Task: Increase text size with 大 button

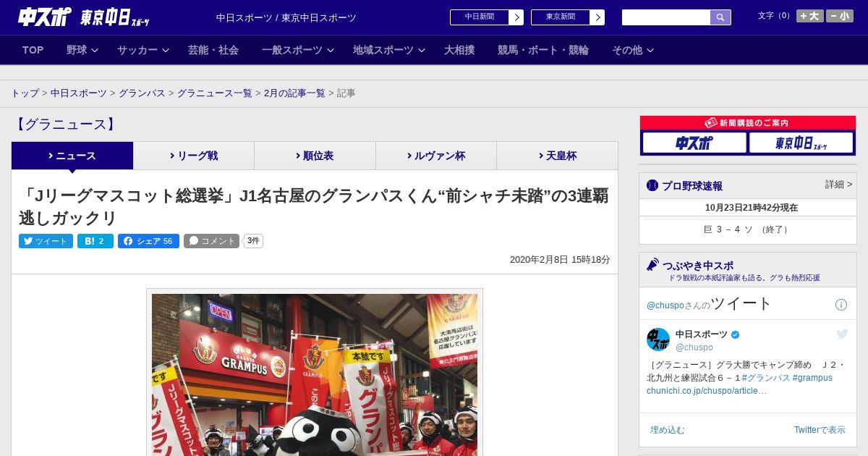Action: click(810, 16)
